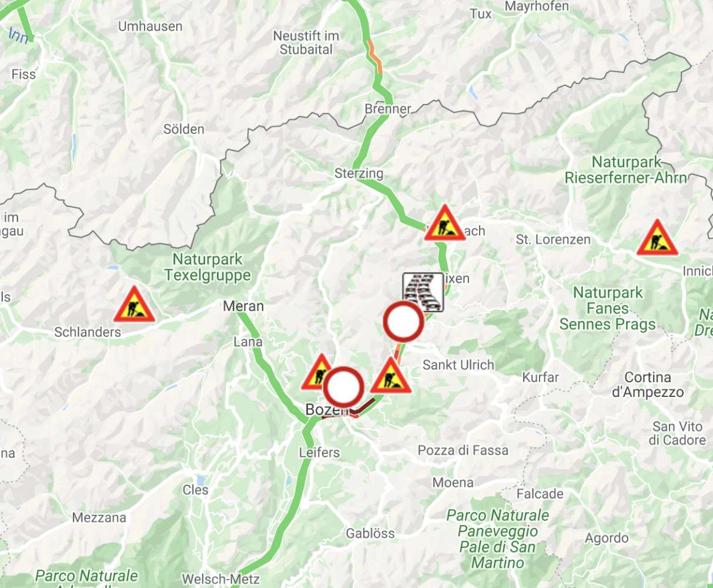Click the Meran city label
The width and height of the screenshot is (713, 588).
243,306
